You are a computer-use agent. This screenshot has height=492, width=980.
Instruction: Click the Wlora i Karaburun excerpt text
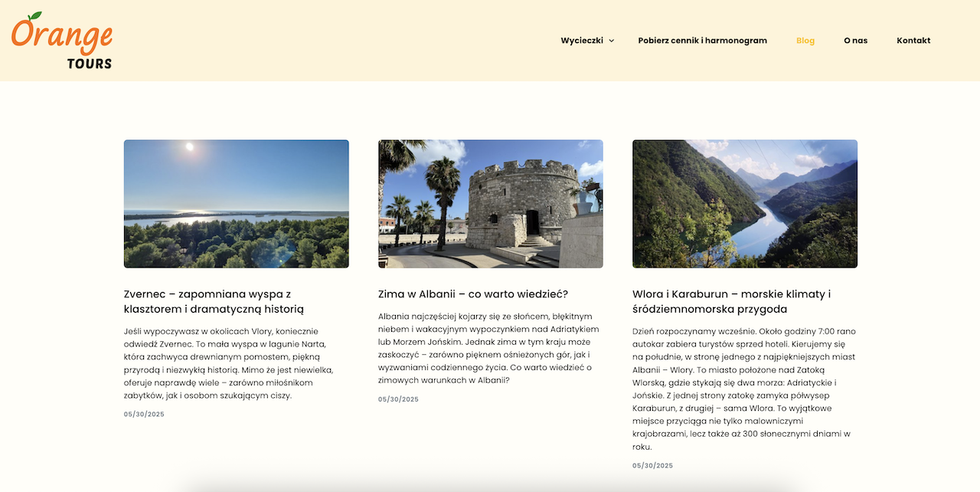click(x=744, y=389)
